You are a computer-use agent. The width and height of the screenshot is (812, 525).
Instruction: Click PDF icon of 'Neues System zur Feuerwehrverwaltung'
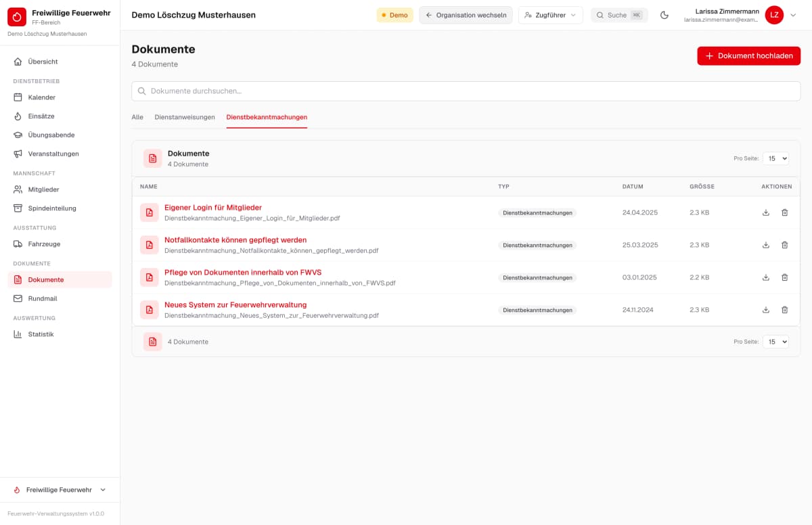point(150,310)
